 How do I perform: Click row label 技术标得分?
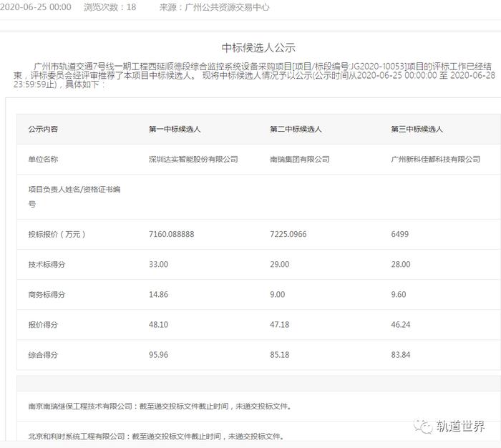[47, 264]
